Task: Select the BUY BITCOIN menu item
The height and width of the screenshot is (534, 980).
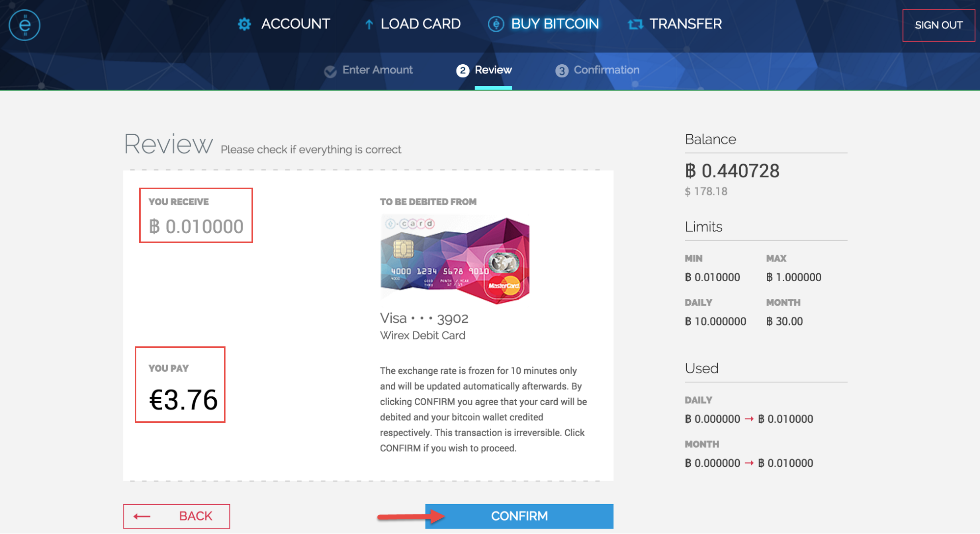Action: 555,24
